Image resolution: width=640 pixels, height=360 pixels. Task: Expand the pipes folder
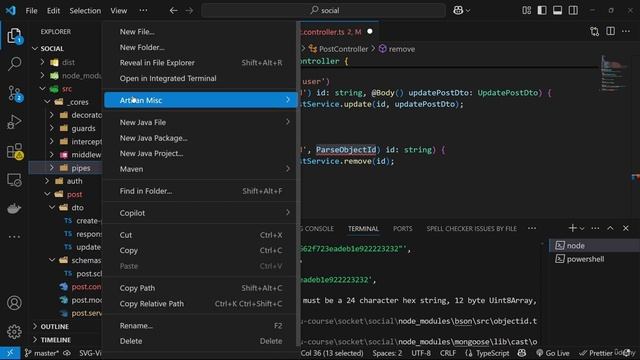[x=51, y=168]
